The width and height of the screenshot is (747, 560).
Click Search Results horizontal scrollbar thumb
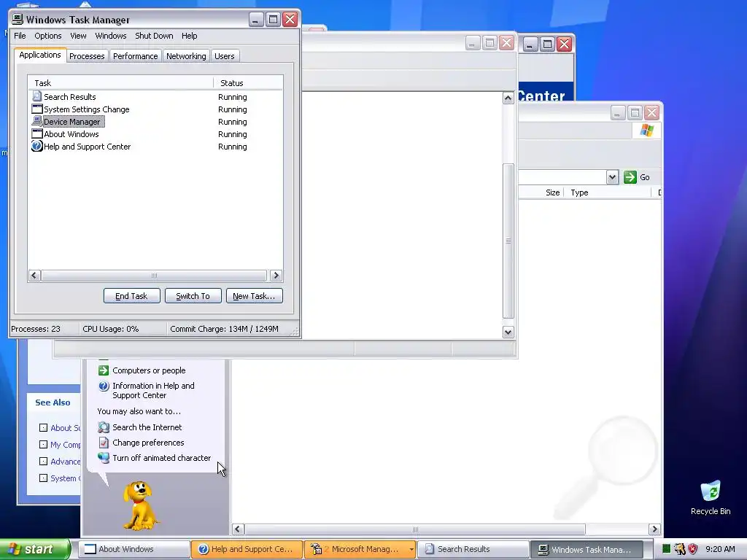point(415,529)
